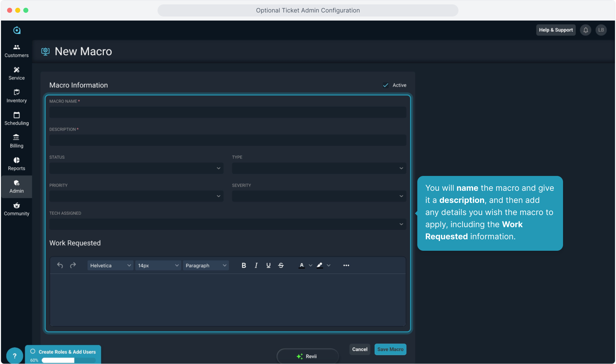The image size is (616, 364).
Task: Click the text highlight color marker
Action: pyautogui.click(x=319, y=266)
